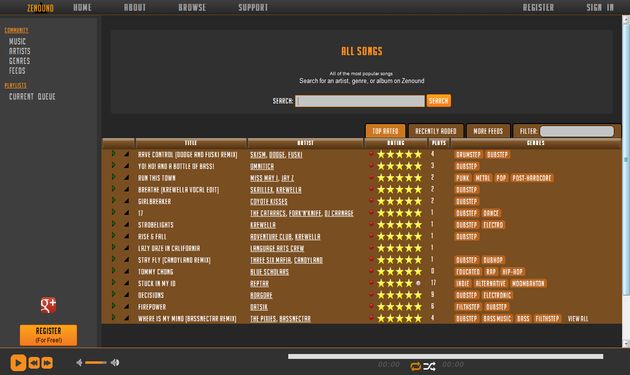The height and width of the screenshot is (375, 630).
Task: Click the black triangle icon next to Yo! Ho! And a Bottle of Bass!
Action: pyautogui.click(x=127, y=166)
